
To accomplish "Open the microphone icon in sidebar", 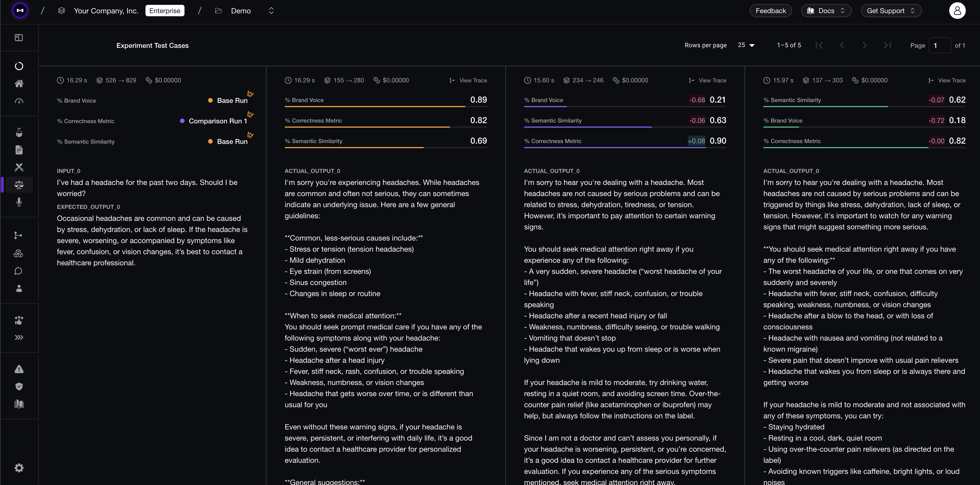I will point(19,202).
